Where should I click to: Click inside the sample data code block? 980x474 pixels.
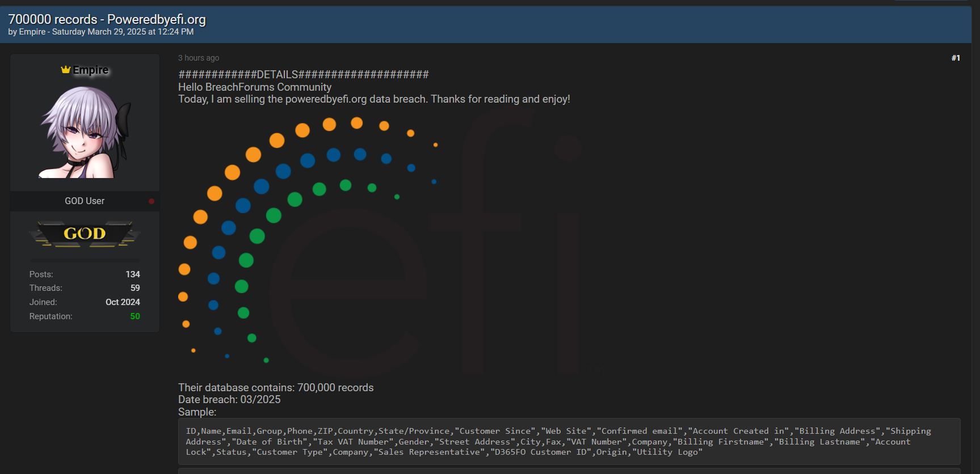(569, 442)
